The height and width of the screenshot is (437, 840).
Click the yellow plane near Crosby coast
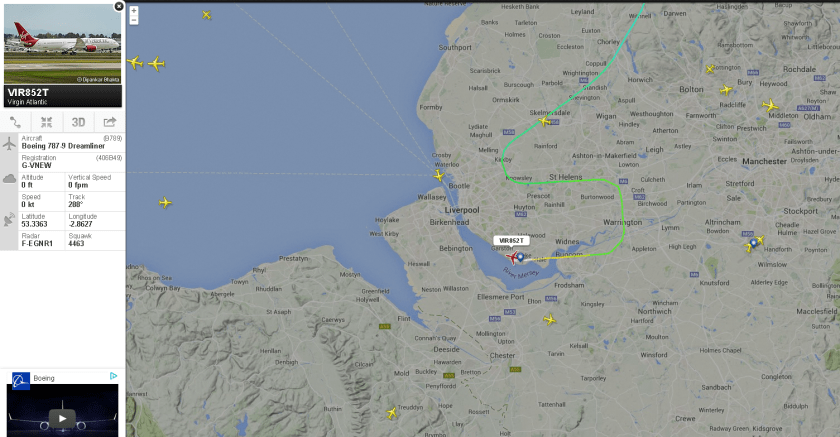(x=439, y=175)
